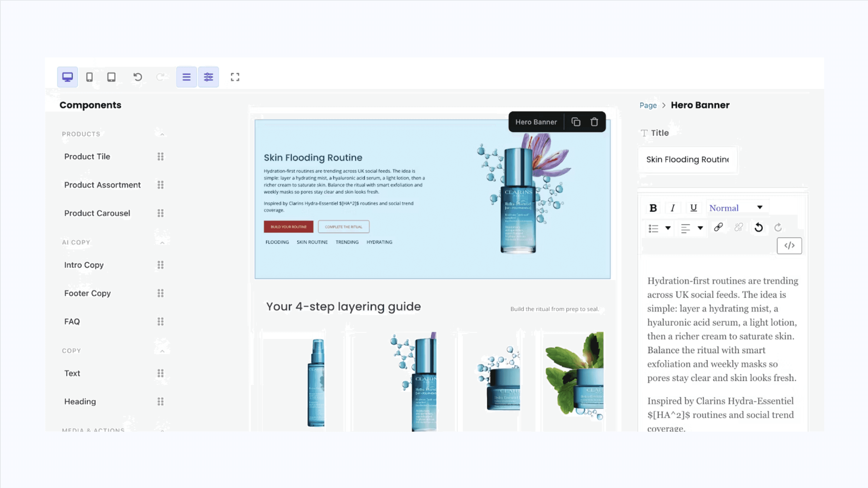Toggle the components list panel
The height and width of the screenshot is (488, 868).
(186, 77)
